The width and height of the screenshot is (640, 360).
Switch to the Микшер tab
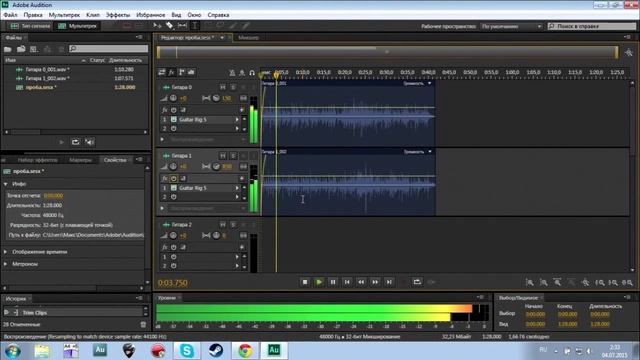tap(248, 38)
